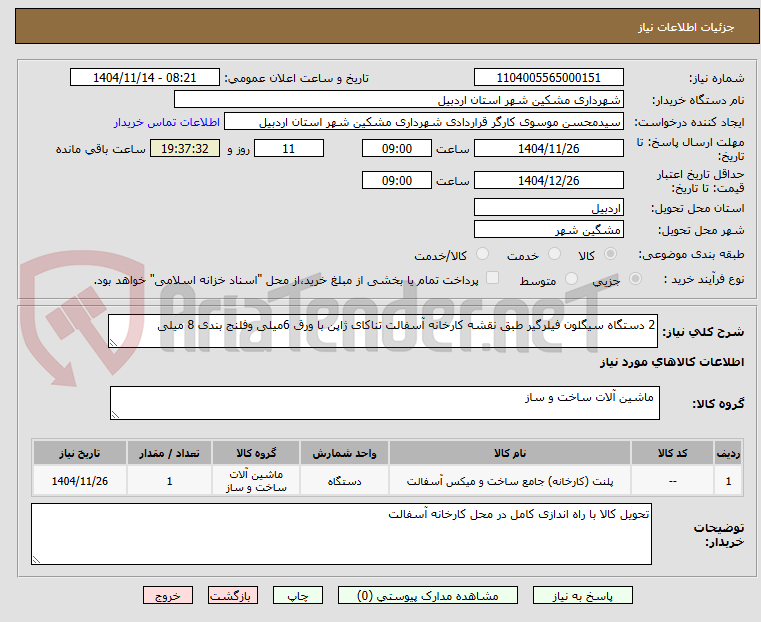Click the بازگشت back button
Image resolution: width=761 pixels, height=622 pixels.
tap(233, 595)
